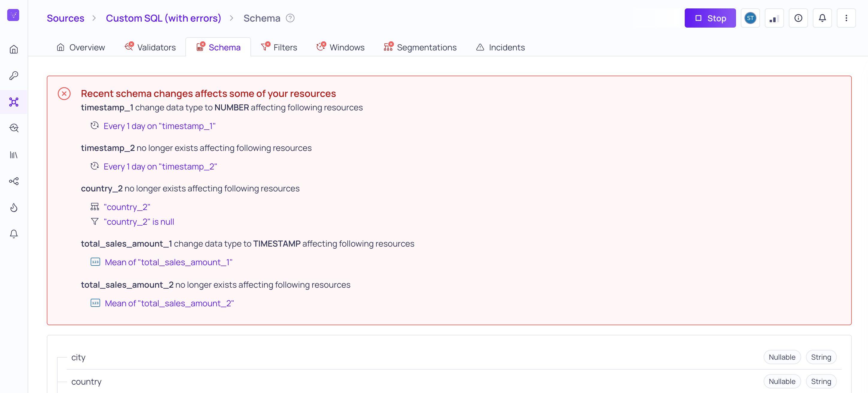Click the Schema breadcrumb title

(262, 18)
